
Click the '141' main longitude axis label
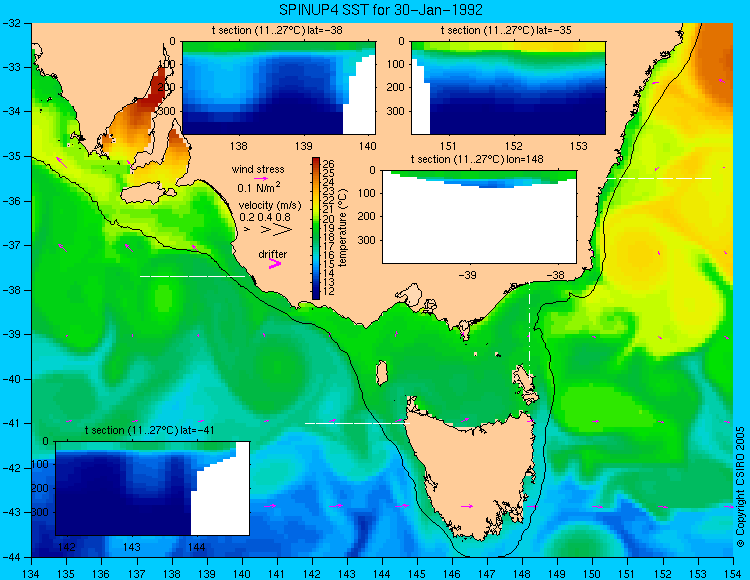[x=277, y=574]
